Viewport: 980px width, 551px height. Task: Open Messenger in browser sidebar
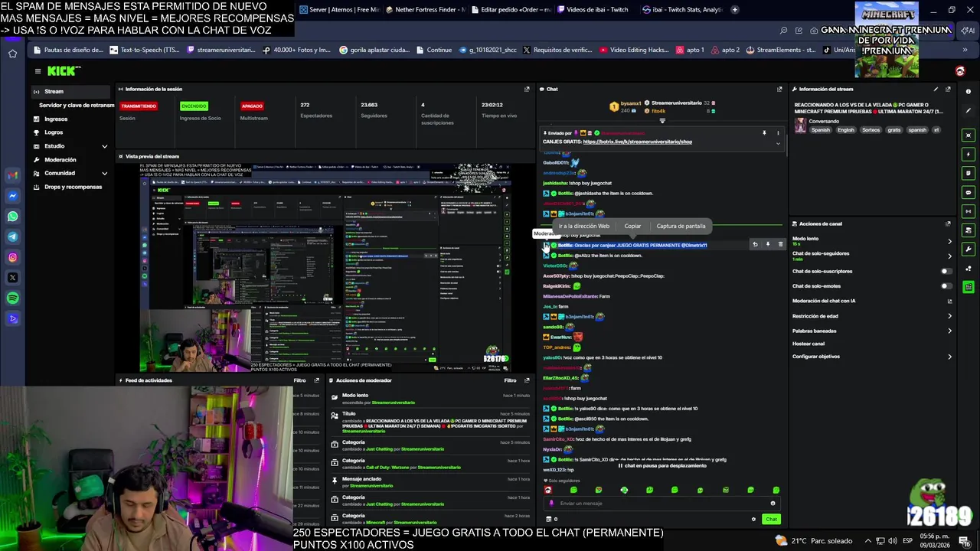(x=12, y=196)
